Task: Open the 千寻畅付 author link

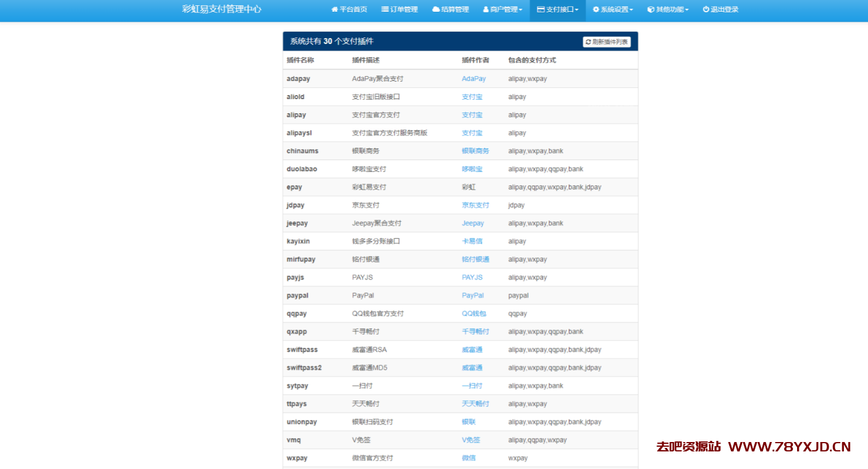Action: click(x=475, y=331)
